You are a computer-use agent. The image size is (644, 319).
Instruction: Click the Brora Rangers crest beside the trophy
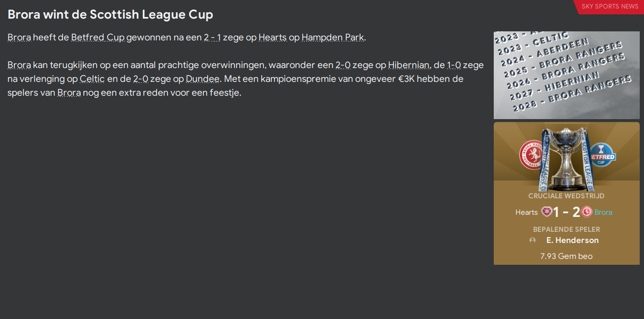point(533,155)
